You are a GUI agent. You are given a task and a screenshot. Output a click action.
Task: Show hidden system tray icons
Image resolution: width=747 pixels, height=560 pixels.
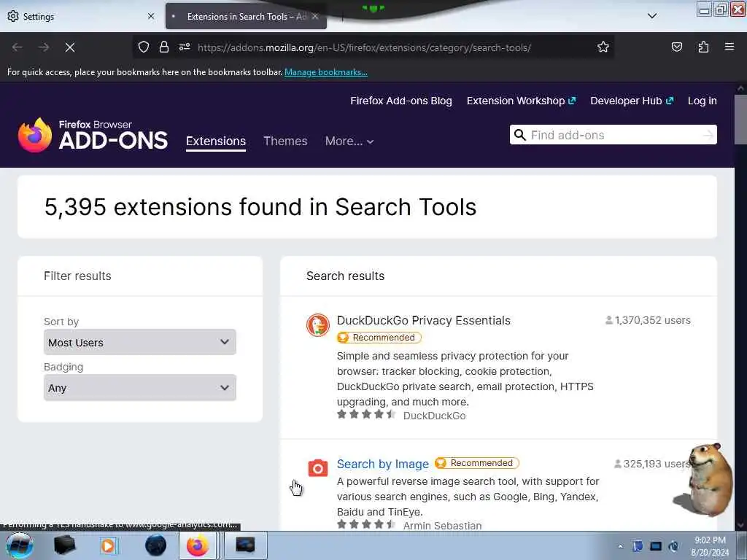coord(620,546)
